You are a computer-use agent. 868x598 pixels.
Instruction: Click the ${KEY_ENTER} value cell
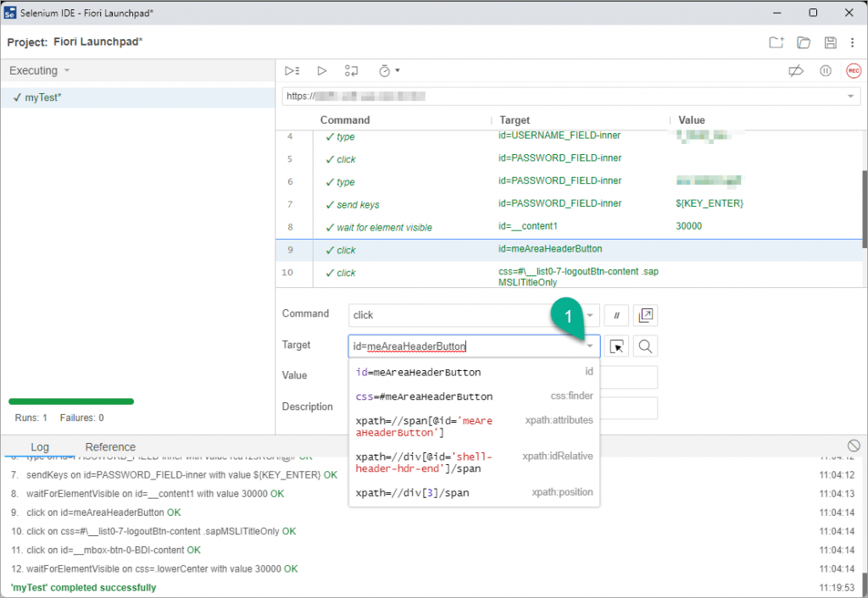click(709, 203)
